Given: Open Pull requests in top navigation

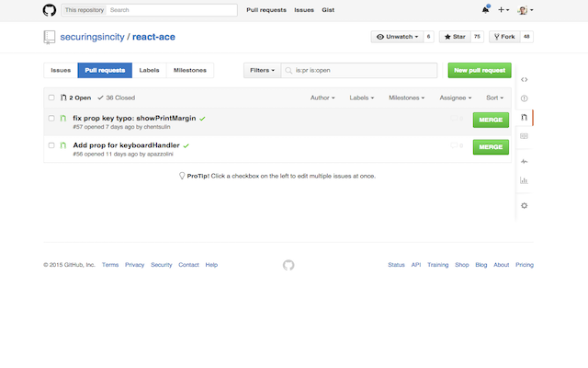Looking at the screenshot, I should tap(266, 10).
